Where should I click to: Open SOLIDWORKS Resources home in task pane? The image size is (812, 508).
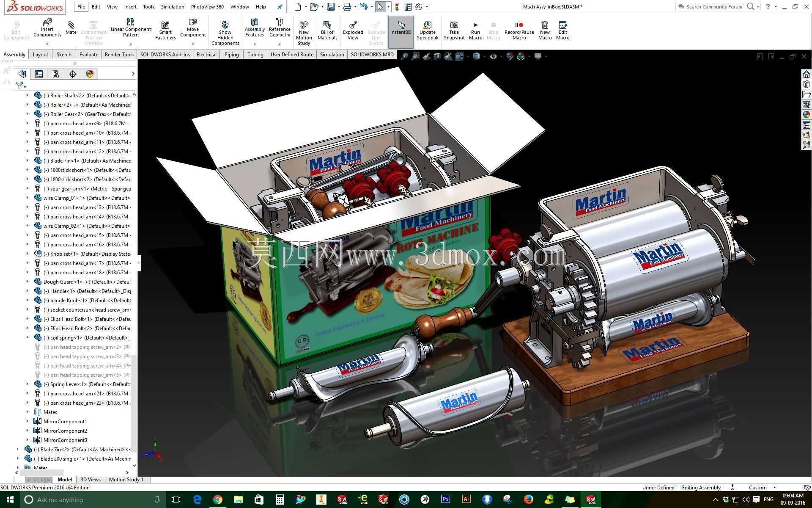[x=807, y=74]
